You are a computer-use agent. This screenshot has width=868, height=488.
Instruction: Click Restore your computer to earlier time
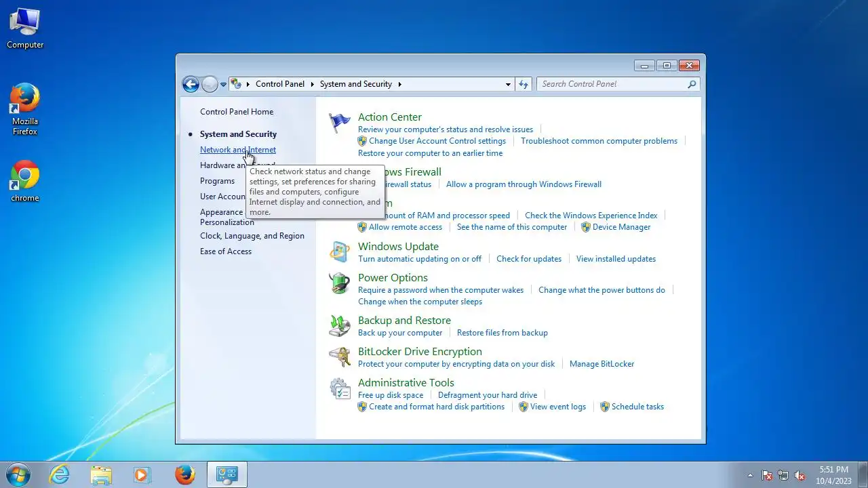click(431, 153)
